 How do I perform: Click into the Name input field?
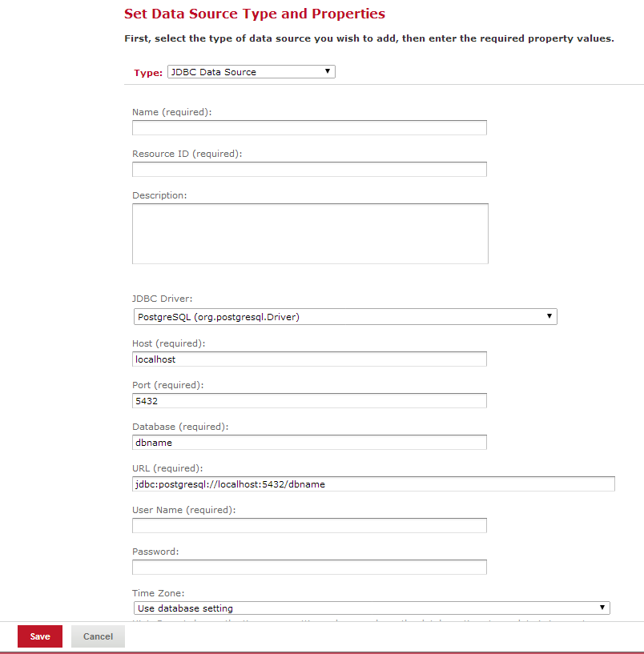[309, 128]
